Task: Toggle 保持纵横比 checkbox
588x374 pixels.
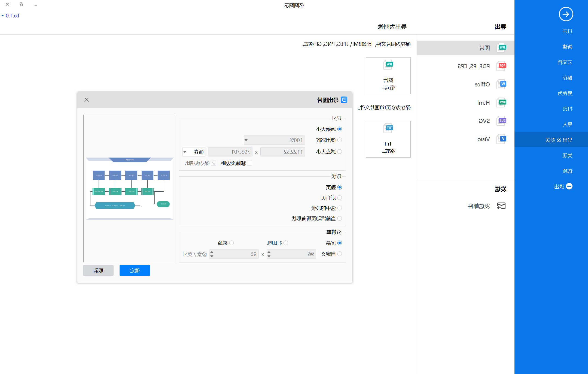Action: coord(214,163)
